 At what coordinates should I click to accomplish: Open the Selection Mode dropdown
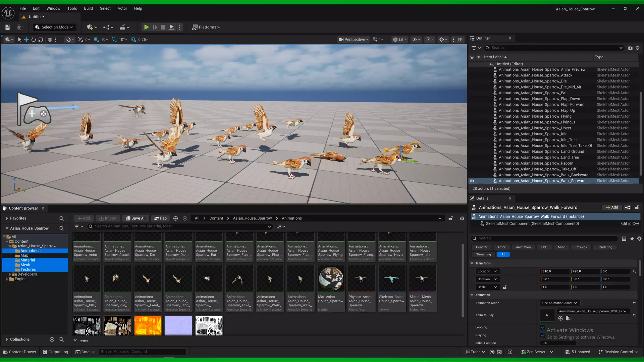pyautogui.click(x=54, y=27)
